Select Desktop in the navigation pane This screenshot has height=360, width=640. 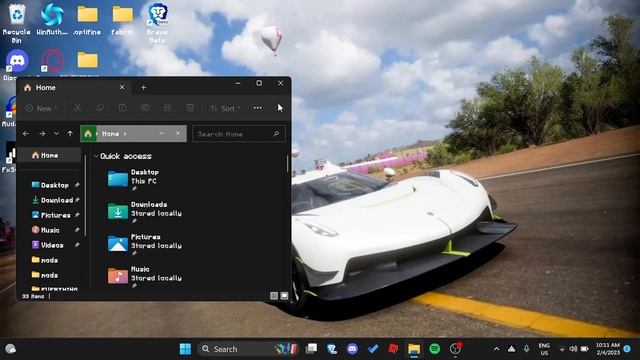point(54,185)
